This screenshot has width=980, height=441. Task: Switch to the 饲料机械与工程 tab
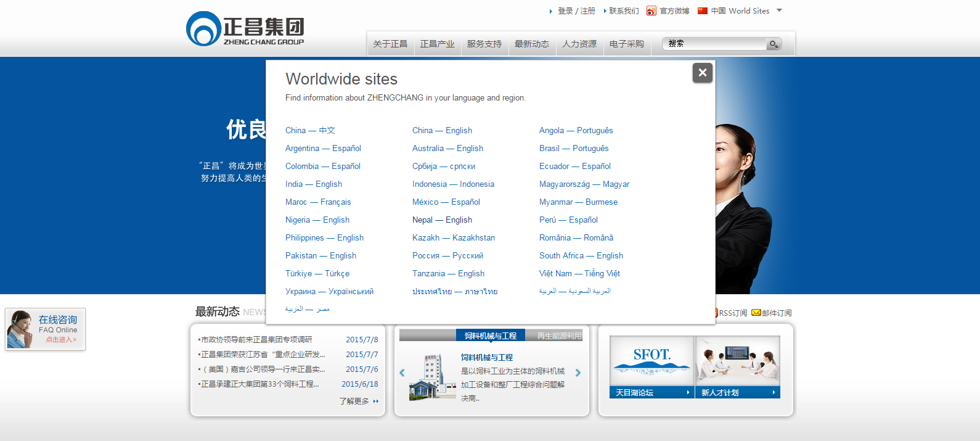coord(491,336)
